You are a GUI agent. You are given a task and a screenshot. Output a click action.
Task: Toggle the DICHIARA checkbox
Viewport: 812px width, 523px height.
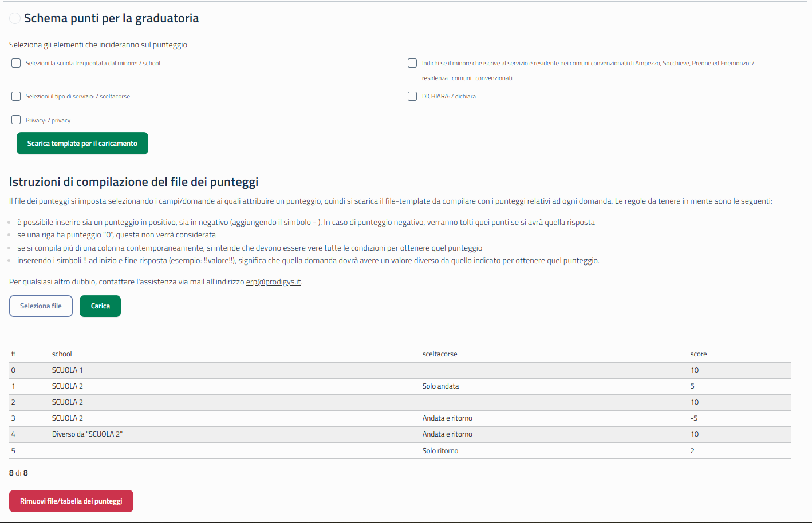tap(412, 96)
